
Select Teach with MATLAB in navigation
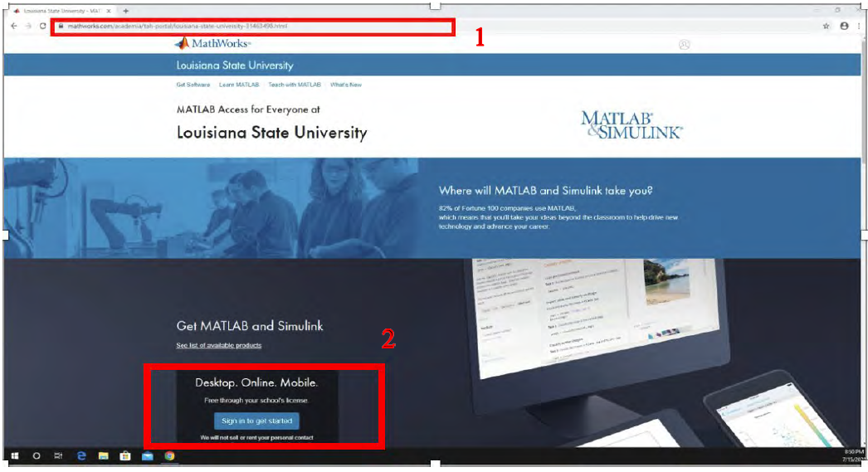(294, 85)
